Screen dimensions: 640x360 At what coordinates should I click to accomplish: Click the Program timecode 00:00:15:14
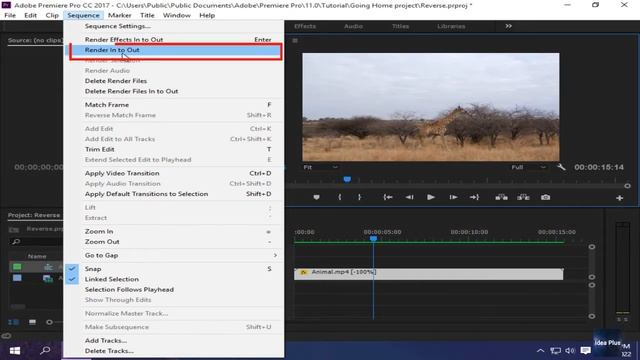click(x=599, y=167)
